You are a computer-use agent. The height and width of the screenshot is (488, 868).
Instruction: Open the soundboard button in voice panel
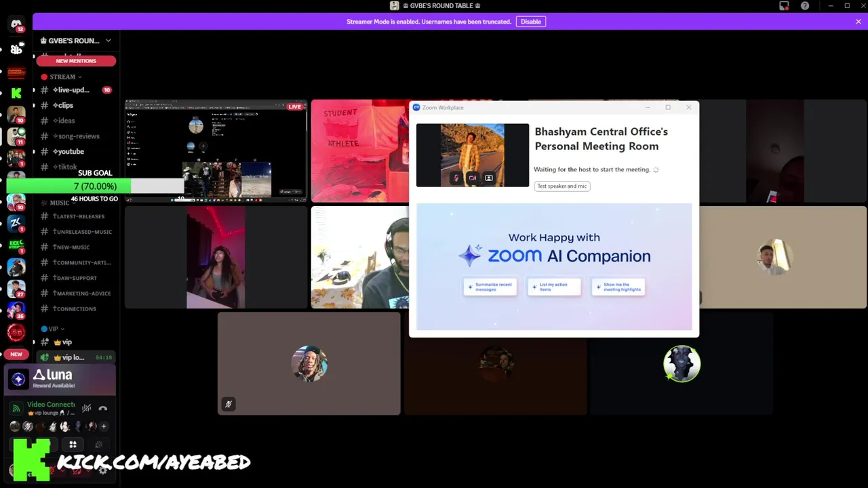point(99,445)
